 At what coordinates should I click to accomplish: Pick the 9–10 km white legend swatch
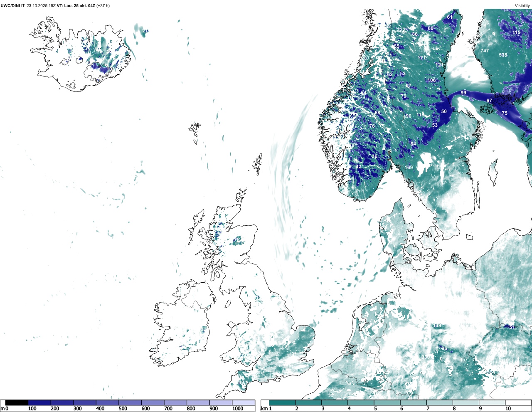tap(492, 402)
